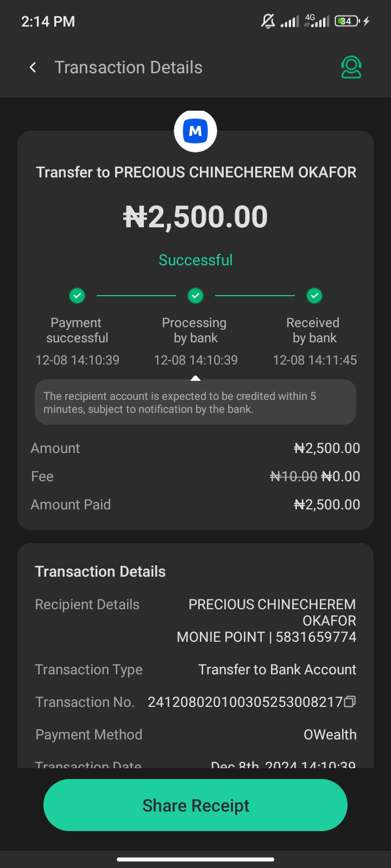
Task: Tap the recipient credit notice tooltip
Action: (x=195, y=403)
